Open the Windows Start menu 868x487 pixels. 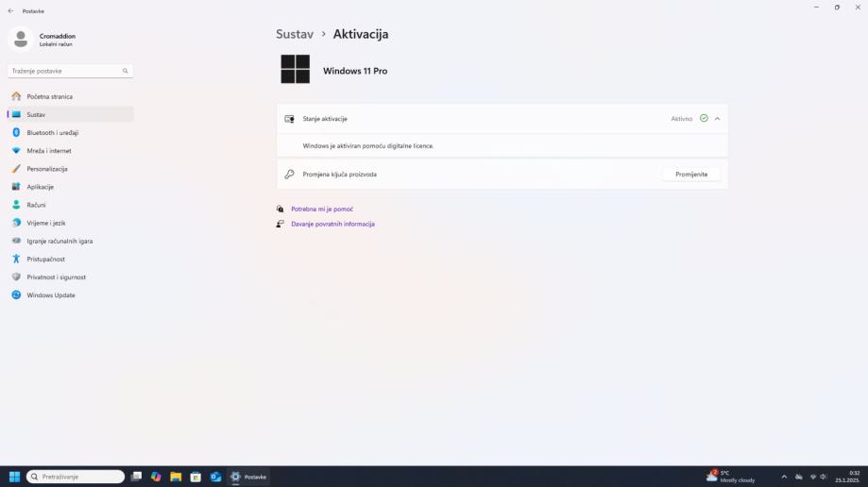tap(15, 477)
